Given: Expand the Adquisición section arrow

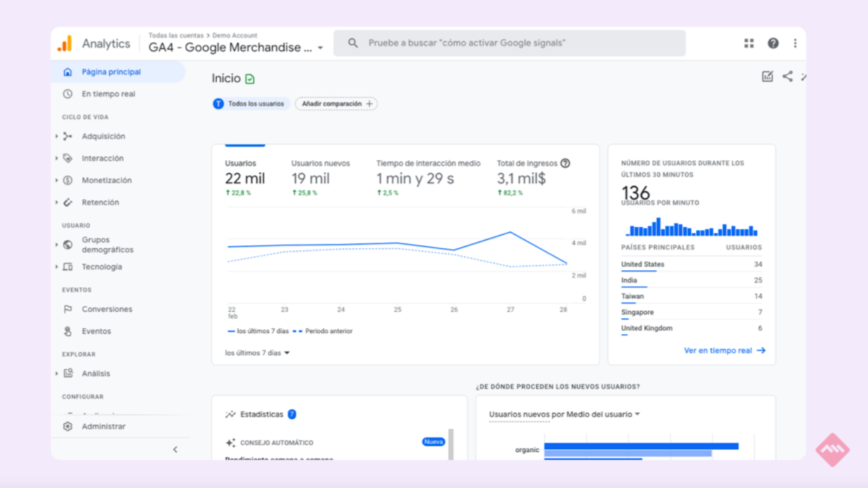Looking at the screenshot, I should [x=57, y=136].
